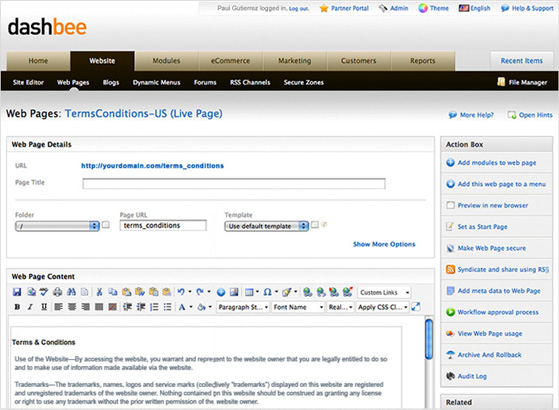Click the Insert table icon

(x=249, y=292)
